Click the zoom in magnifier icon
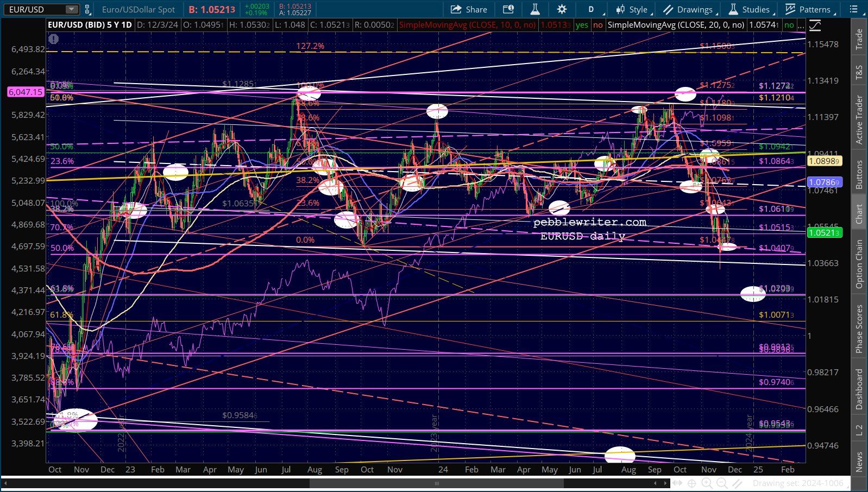The image size is (868, 492). click(x=707, y=483)
